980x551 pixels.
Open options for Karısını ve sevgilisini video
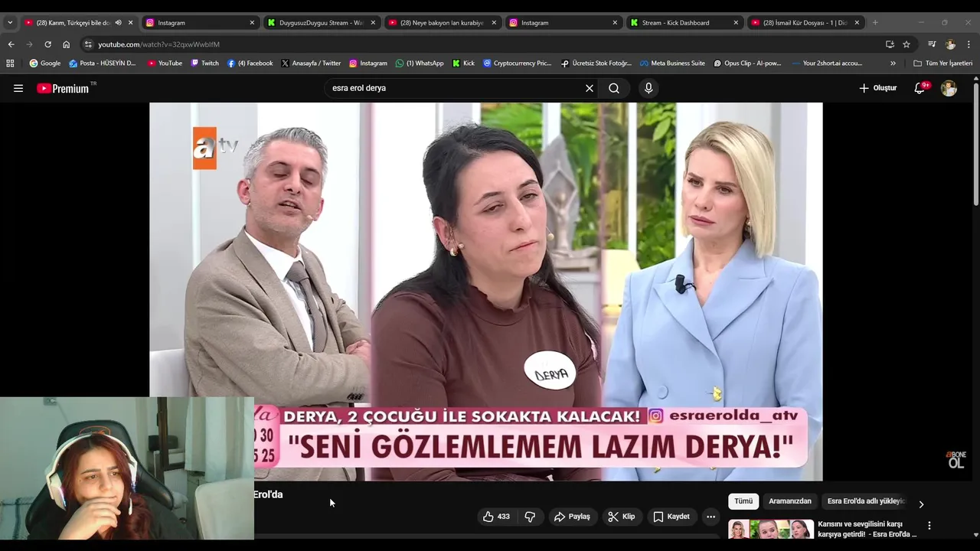(x=929, y=526)
